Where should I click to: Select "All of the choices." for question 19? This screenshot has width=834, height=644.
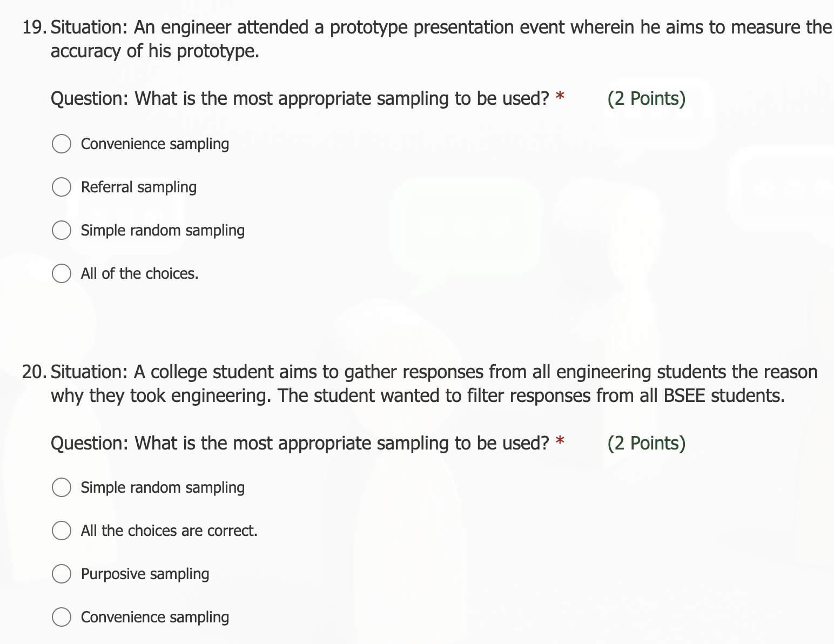(x=62, y=273)
